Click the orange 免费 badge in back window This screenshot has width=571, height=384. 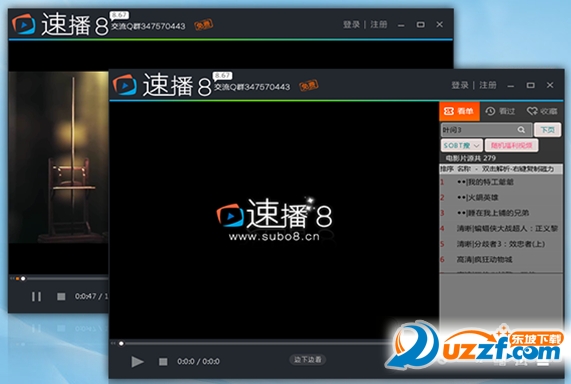204,25
